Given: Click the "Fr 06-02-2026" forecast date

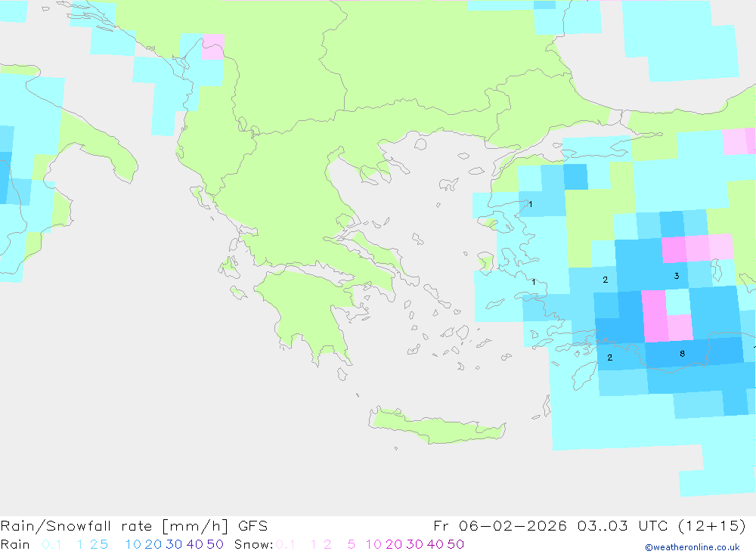Looking at the screenshot, I should (x=500, y=525).
